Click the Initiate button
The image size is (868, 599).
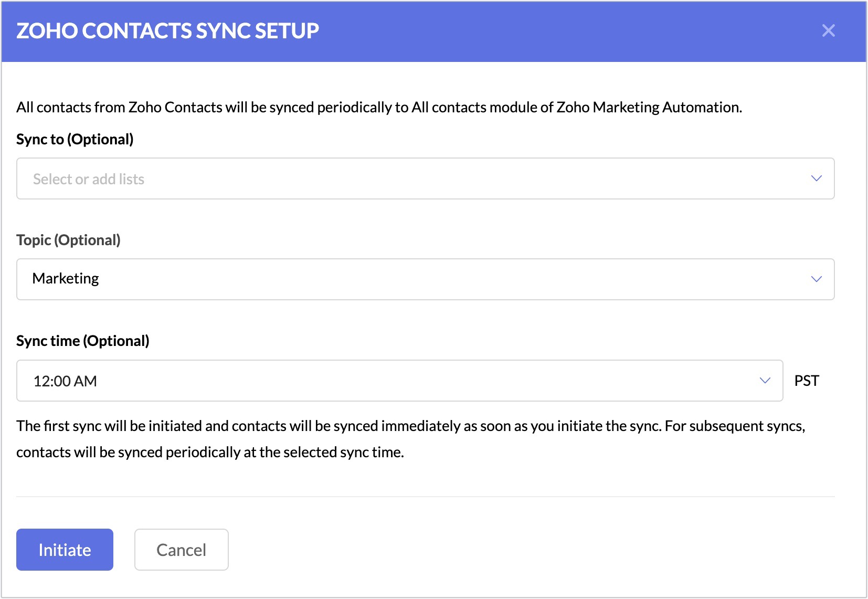tap(65, 550)
